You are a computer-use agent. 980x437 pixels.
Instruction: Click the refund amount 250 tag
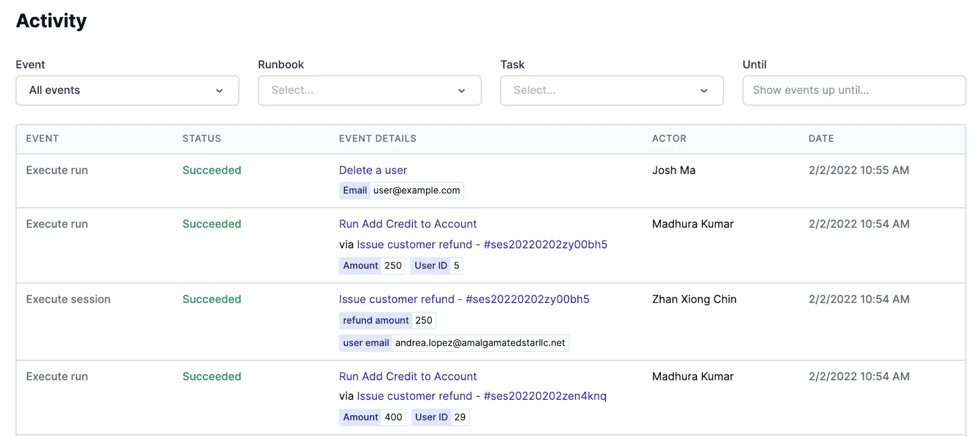[x=388, y=320]
